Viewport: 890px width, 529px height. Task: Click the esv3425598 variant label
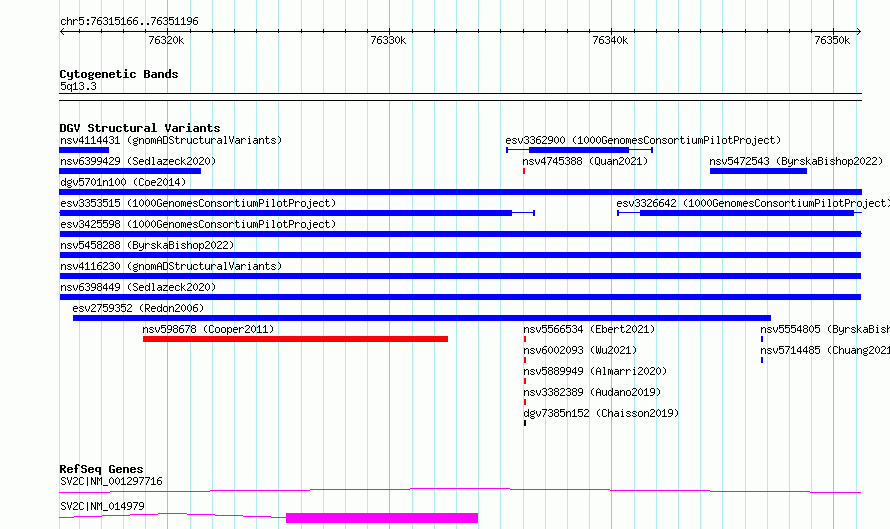click(198, 224)
